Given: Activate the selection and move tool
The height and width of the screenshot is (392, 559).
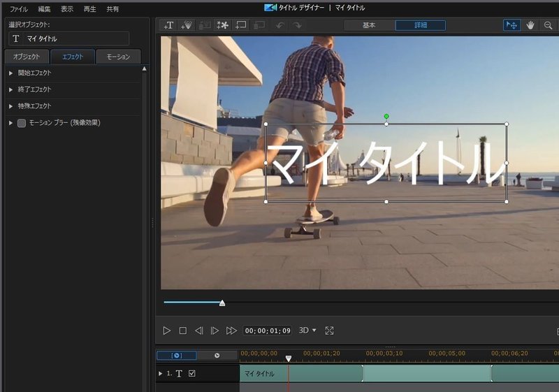Looking at the screenshot, I should tap(511, 25).
